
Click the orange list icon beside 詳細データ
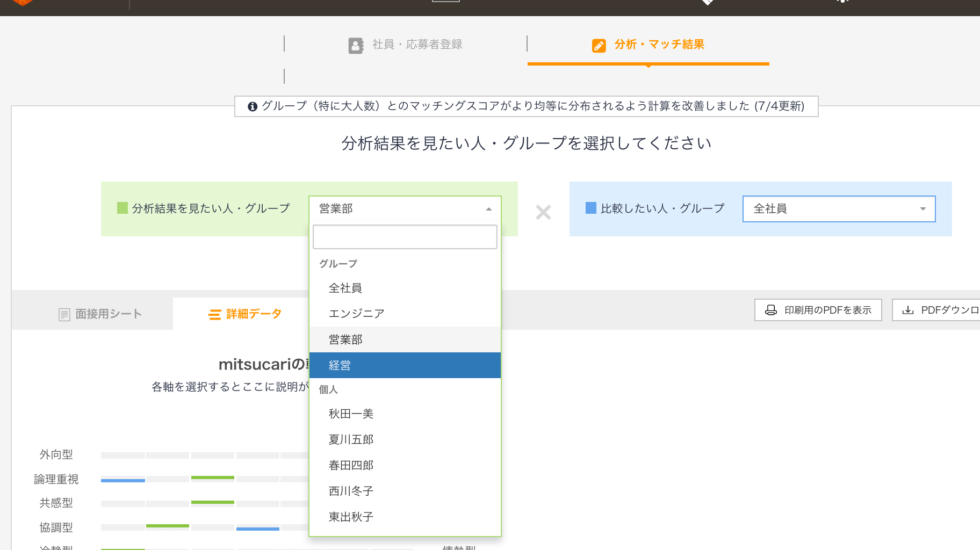click(214, 314)
